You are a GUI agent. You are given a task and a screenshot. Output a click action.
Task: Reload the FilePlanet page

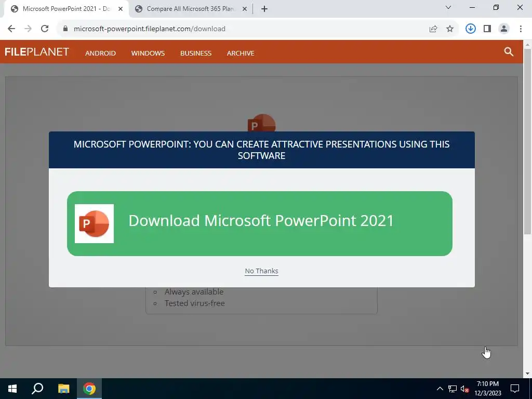[45, 29]
